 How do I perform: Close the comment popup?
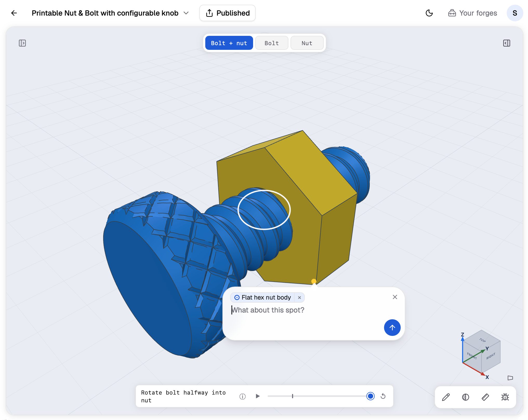(x=395, y=297)
